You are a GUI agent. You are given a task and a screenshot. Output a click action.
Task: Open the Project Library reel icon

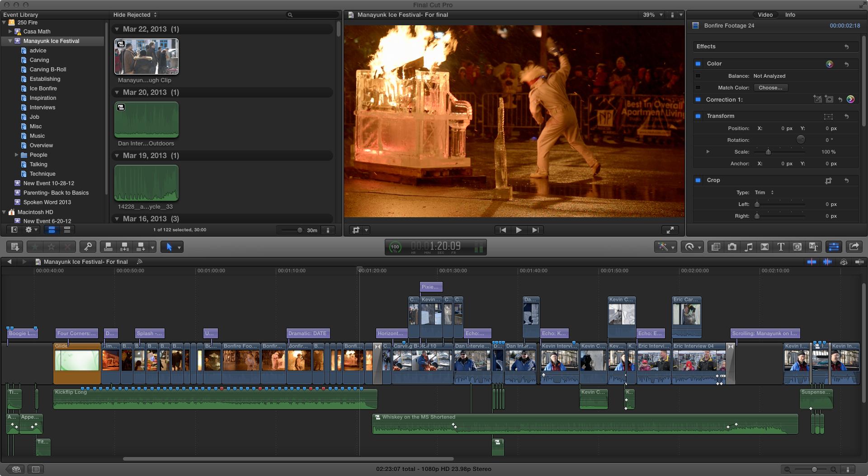[16, 469]
